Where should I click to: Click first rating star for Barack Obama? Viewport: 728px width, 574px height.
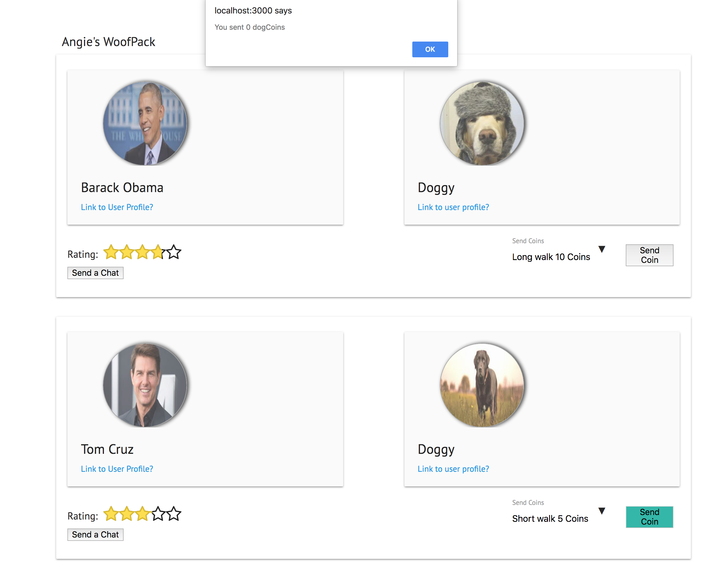coord(111,252)
